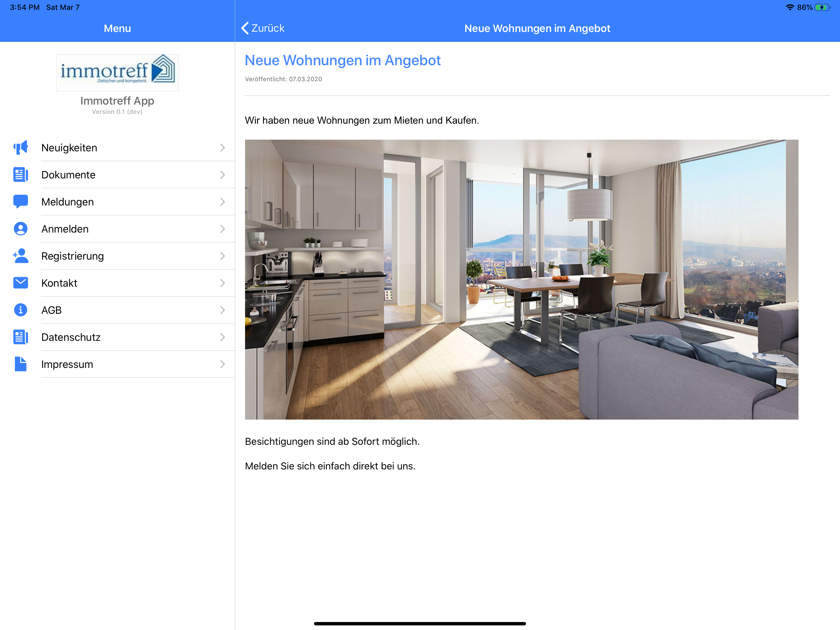
Task: Click 'Wir haben neue Wohnungen' paragraph
Action: click(362, 121)
